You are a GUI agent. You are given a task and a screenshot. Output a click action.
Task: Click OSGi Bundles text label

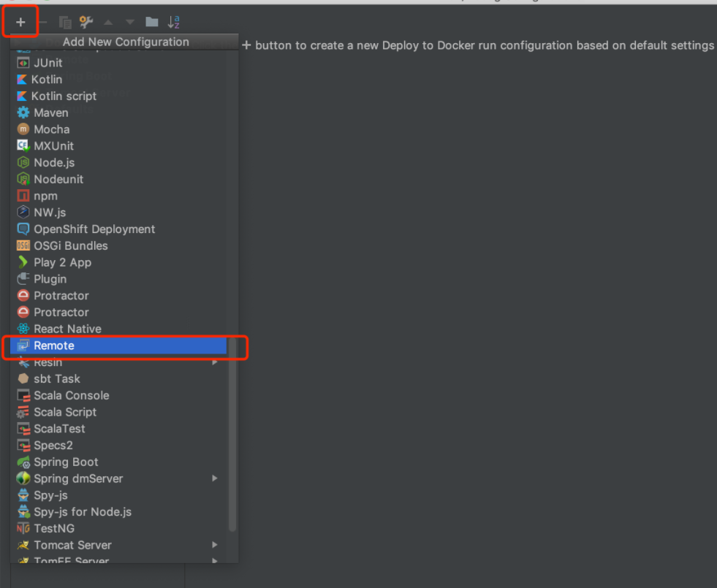pos(71,246)
